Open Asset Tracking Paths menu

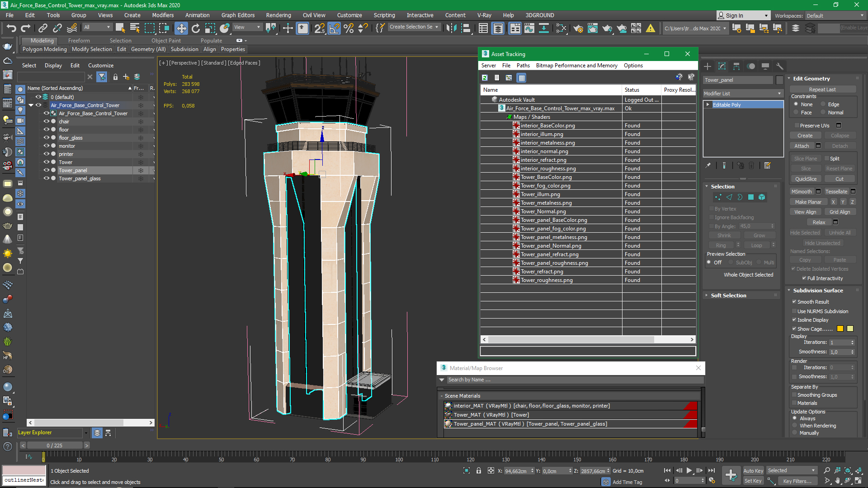coord(523,66)
